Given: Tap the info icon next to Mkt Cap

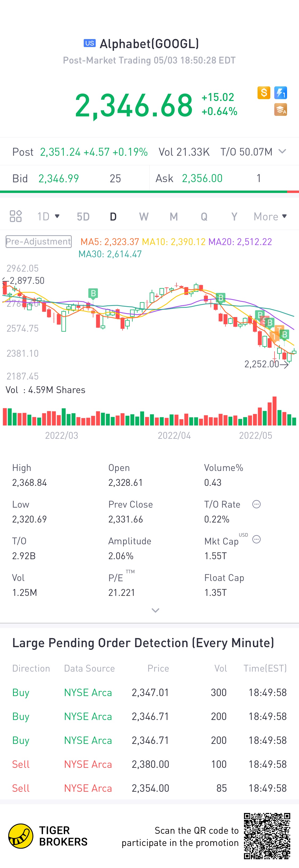Looking at the screenshot, I should coord(256,540).
